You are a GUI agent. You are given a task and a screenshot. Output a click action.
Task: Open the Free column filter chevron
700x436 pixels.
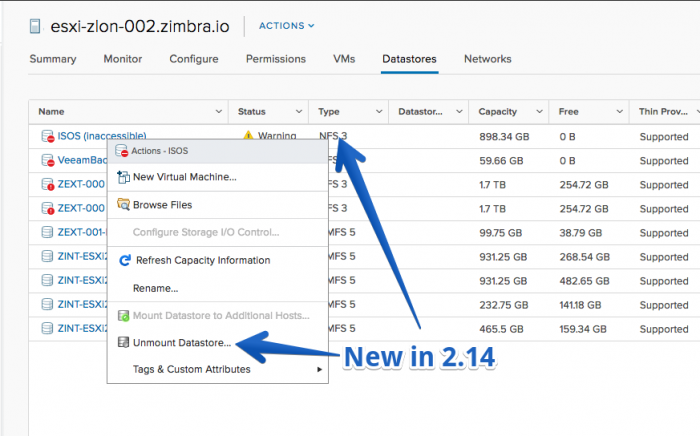pos(620,112)
